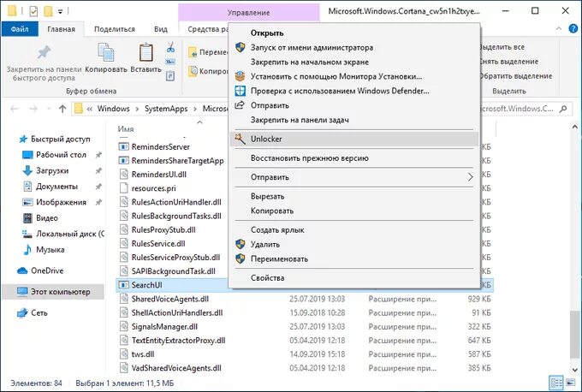582x392 pixels.
Task: Select Изображения in the navigation pane
Action: point(61,202)
